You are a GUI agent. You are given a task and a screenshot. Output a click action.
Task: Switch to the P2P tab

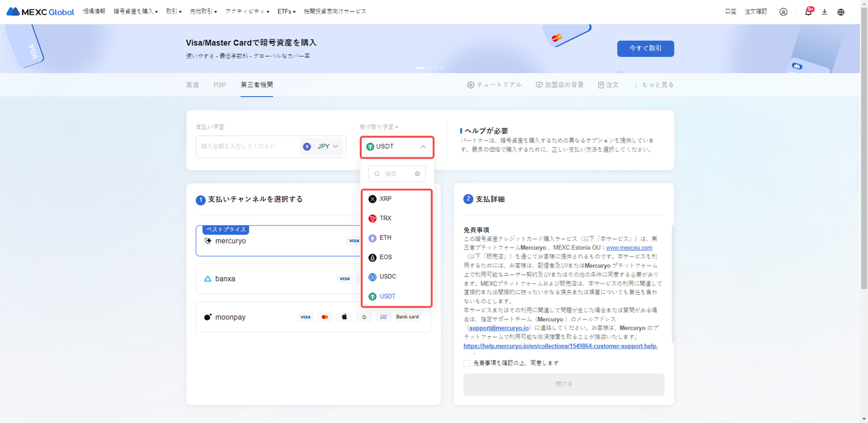[x=220, y=85]
